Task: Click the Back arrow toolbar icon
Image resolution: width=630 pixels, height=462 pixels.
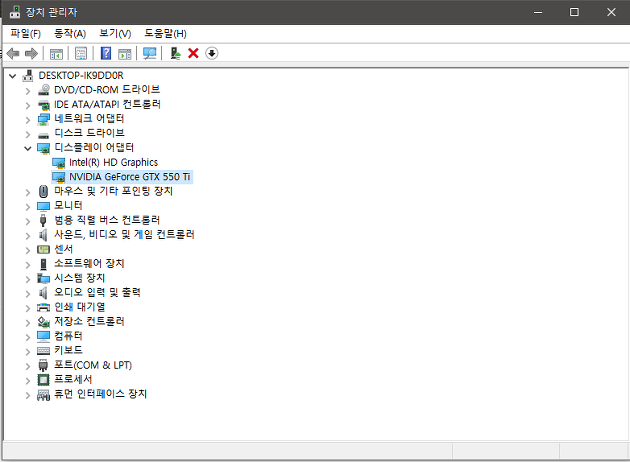Action: 13,53
